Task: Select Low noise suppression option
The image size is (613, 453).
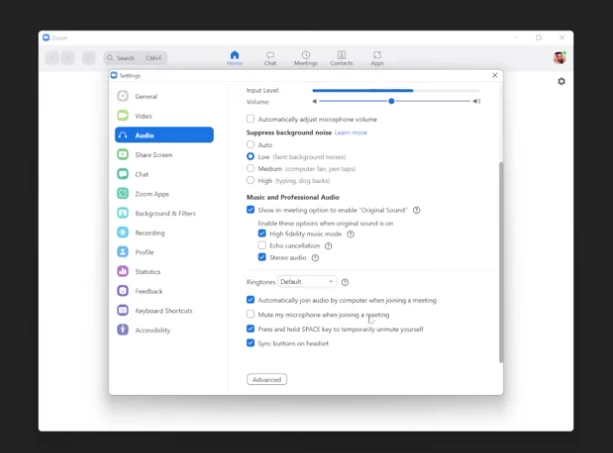Action: pos(251,156)
